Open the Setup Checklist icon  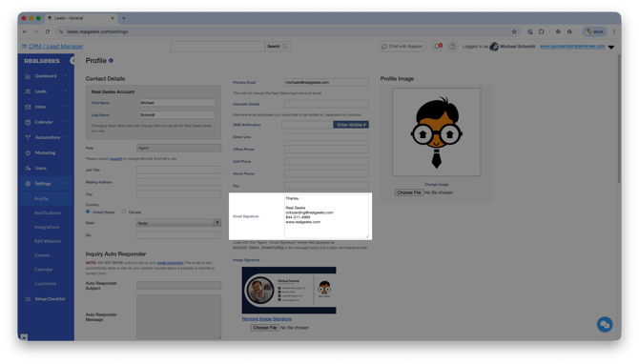pyautogui.click(x=28, y=299)
